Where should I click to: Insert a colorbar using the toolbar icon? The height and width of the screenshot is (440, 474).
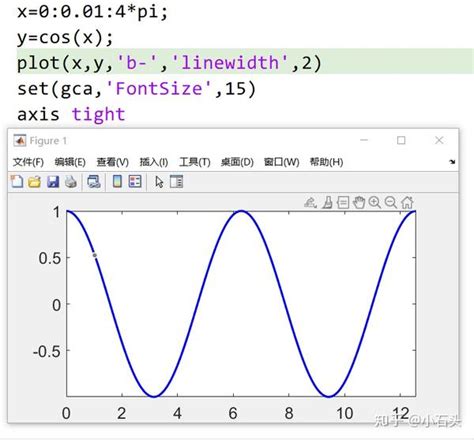click(117, 182)
